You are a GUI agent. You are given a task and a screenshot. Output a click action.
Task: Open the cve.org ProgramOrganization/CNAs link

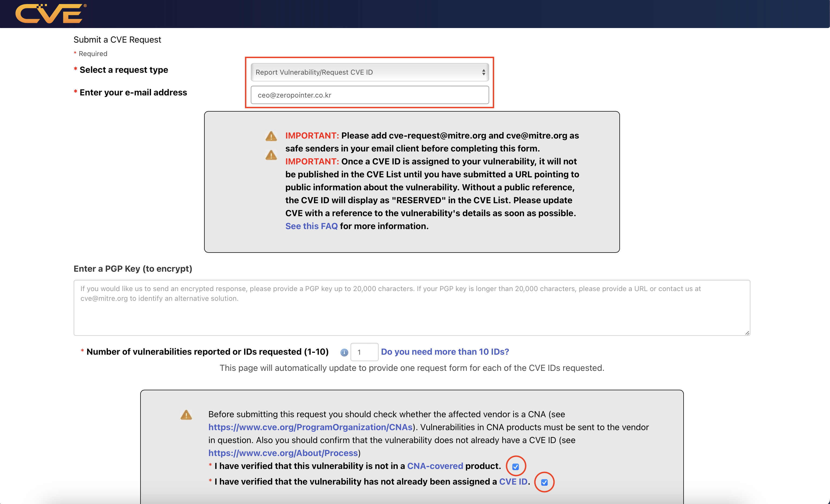pyautogui.click(x=310, y=427)
